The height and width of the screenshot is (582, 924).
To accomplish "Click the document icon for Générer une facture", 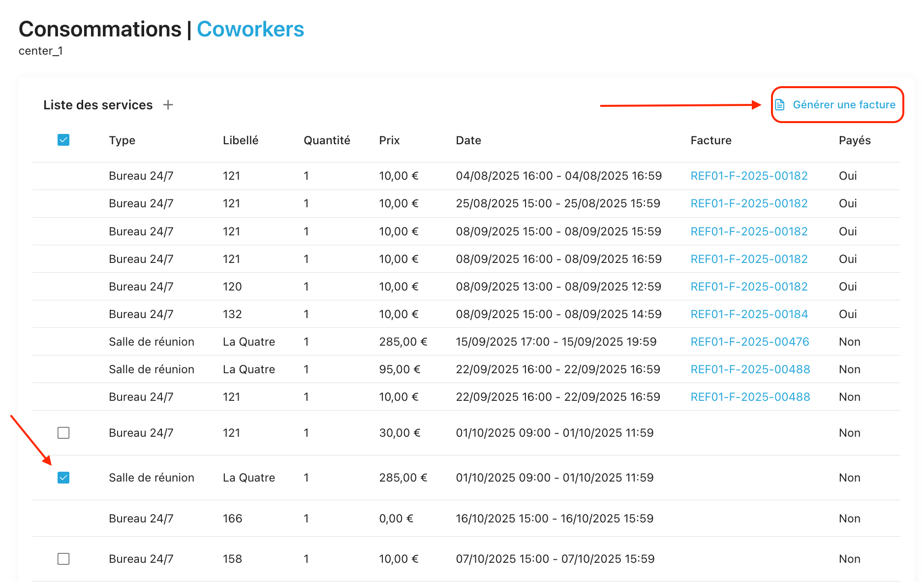I will click(780, 105).
